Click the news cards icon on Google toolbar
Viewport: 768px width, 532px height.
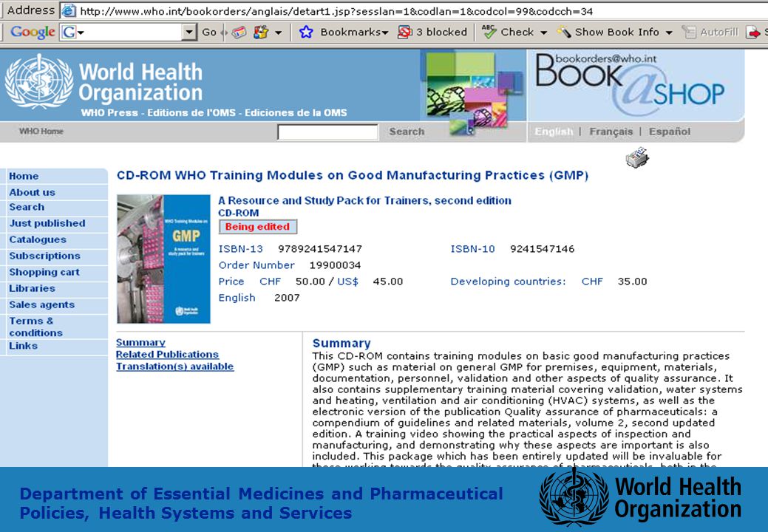(239, 33)
